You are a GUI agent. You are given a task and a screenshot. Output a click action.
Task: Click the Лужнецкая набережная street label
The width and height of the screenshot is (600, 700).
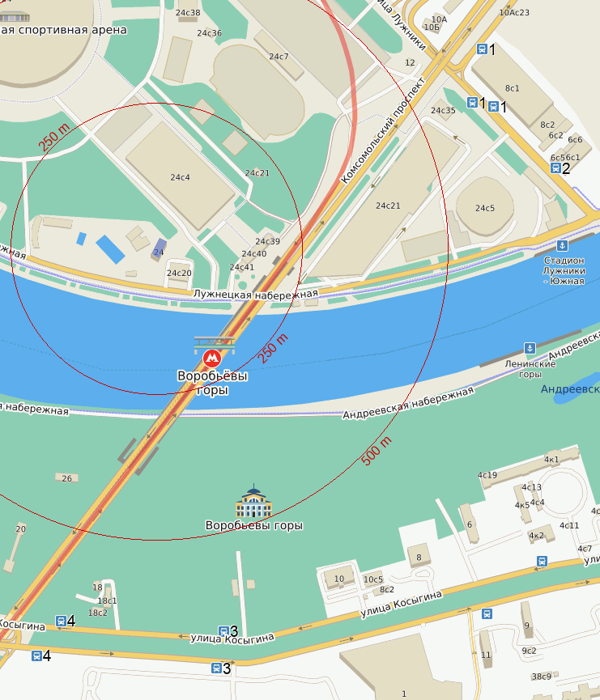(256, 295)
